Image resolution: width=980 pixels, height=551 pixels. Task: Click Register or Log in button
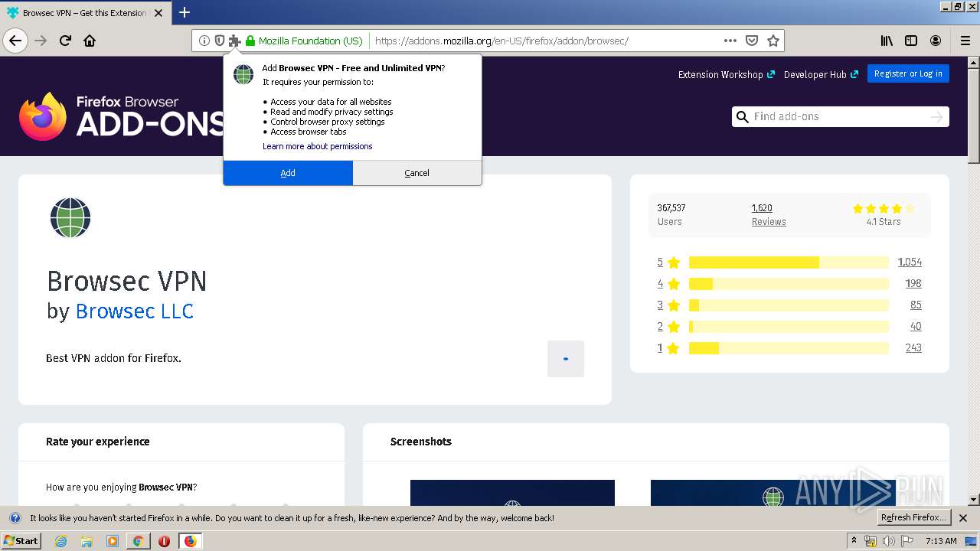coord(908,73)
